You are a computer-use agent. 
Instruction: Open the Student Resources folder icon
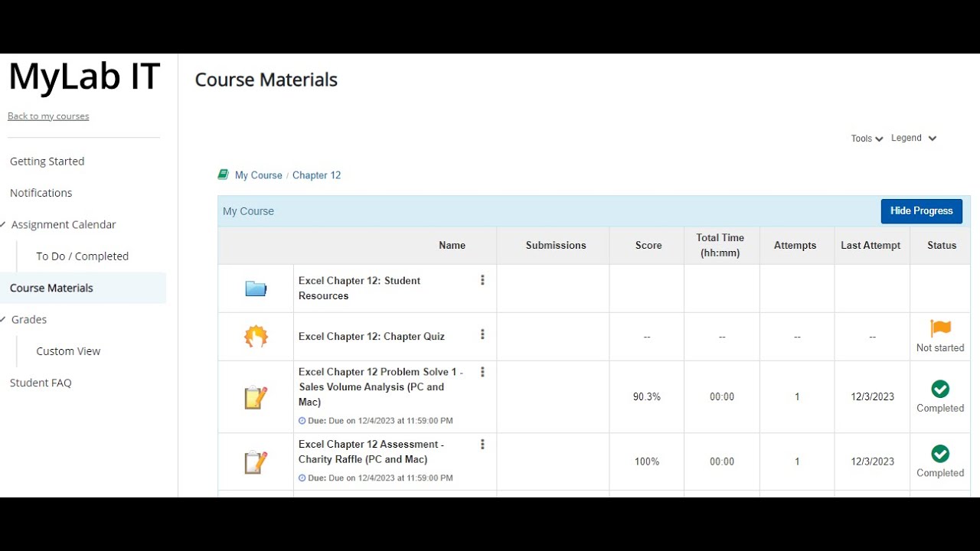[256, 289]
